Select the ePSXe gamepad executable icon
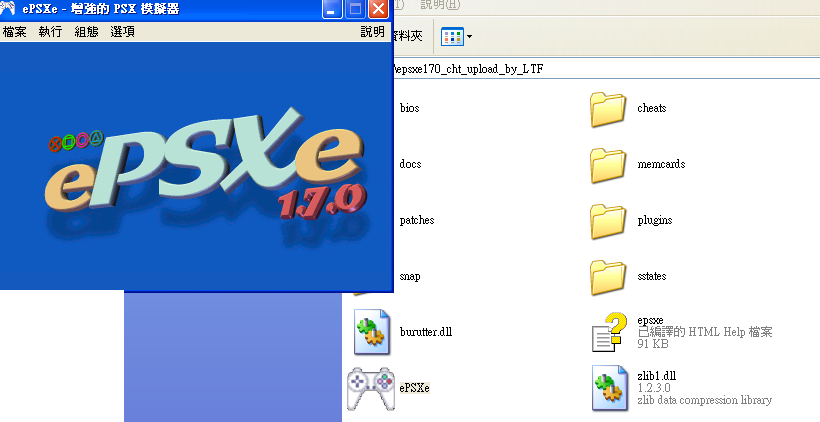820x422 pixels. tap(371, 389)
